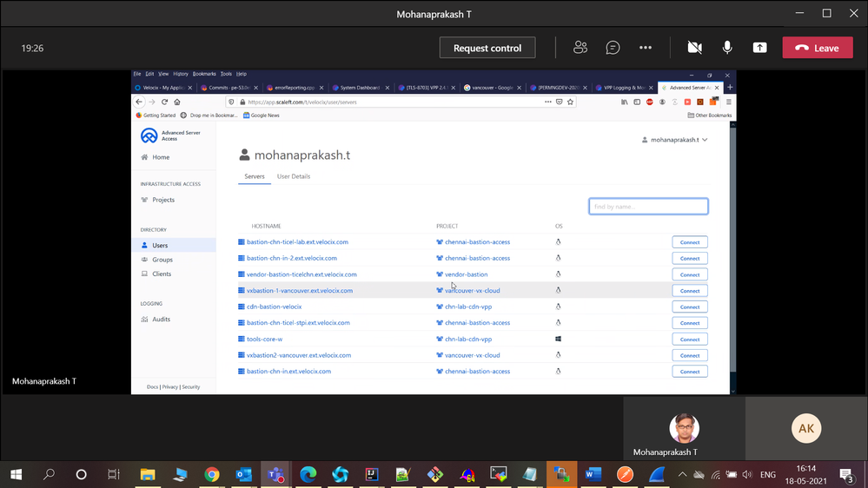Image resolution: width=868 pixels, height=488 pixels.
Task: Click the browser Back arrow
Action: [x=139, y=102]
